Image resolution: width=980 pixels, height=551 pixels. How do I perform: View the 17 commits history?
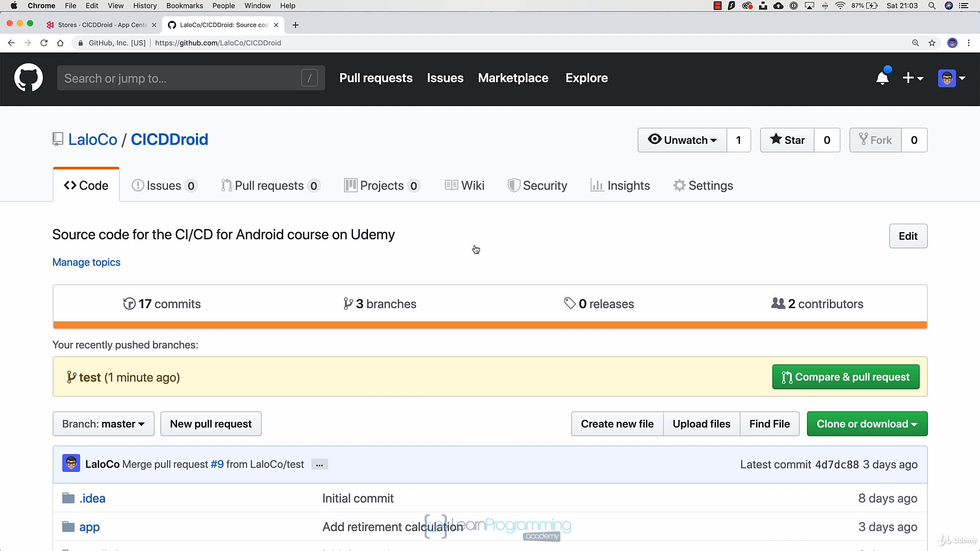click(x=162, y=304)
